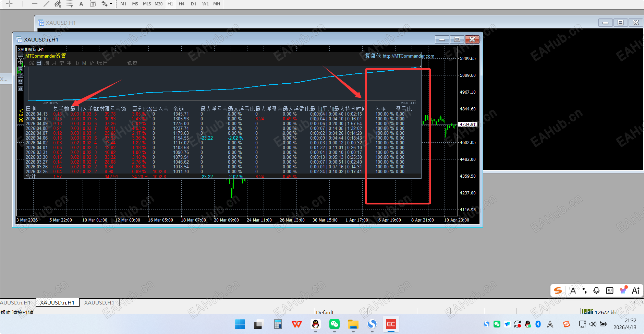Select the equidistant channel tool

(x=58, y=4)
